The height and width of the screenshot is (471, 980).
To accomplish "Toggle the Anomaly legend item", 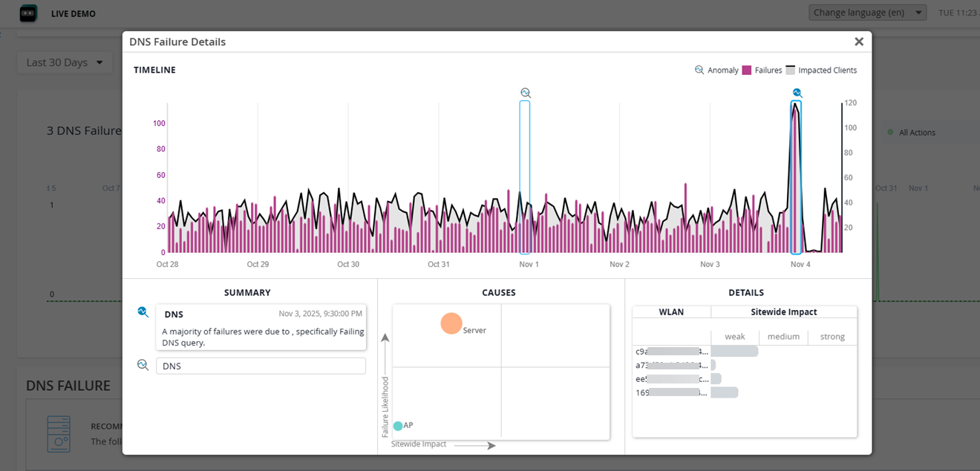I will click(716, 70).
